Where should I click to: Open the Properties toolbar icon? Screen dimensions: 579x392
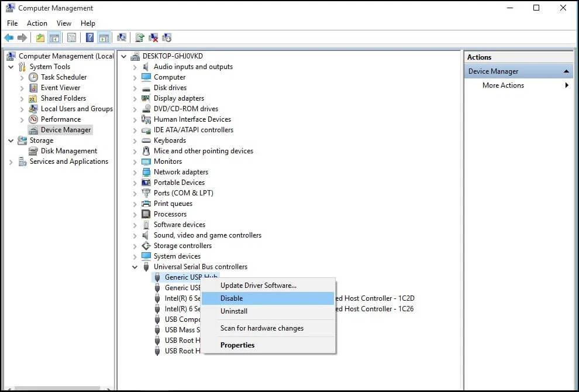[72, 38]
